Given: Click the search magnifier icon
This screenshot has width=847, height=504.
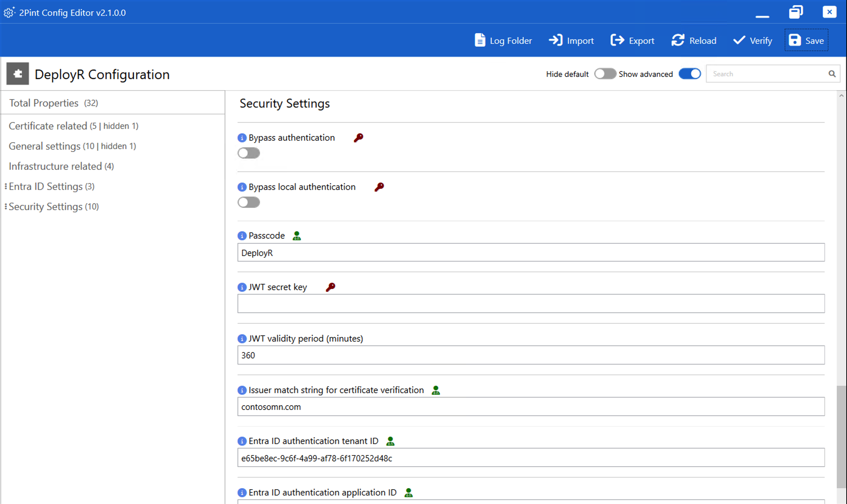Looking at the screenshot, I should coord(832,74).
